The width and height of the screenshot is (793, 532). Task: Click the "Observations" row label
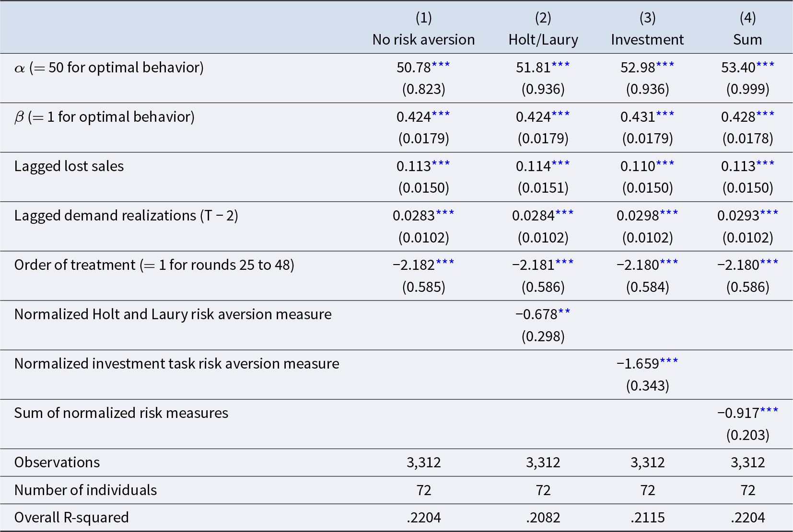click(x=57, y=463)
